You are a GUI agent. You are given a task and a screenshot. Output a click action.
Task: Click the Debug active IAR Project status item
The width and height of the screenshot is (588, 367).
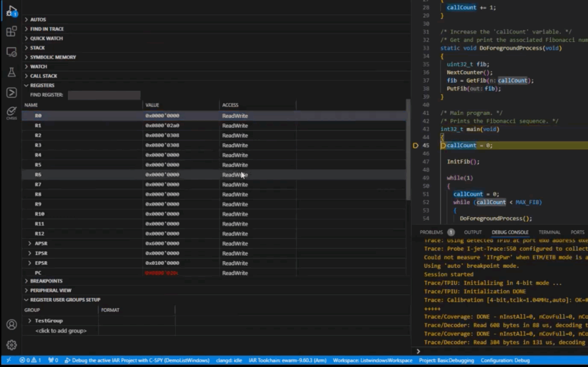pyautogui.click(x=137, y=360)
